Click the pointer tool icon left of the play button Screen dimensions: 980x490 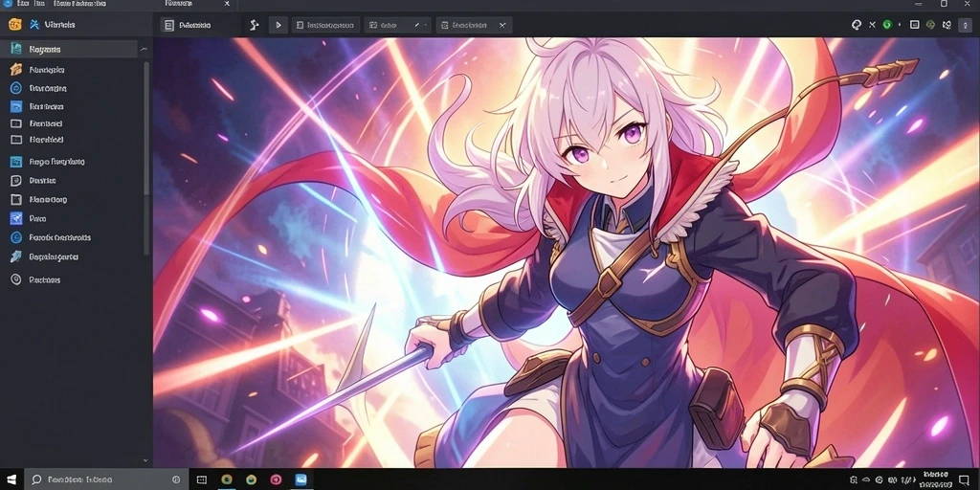pyautogui.click(x=254, y=25)
